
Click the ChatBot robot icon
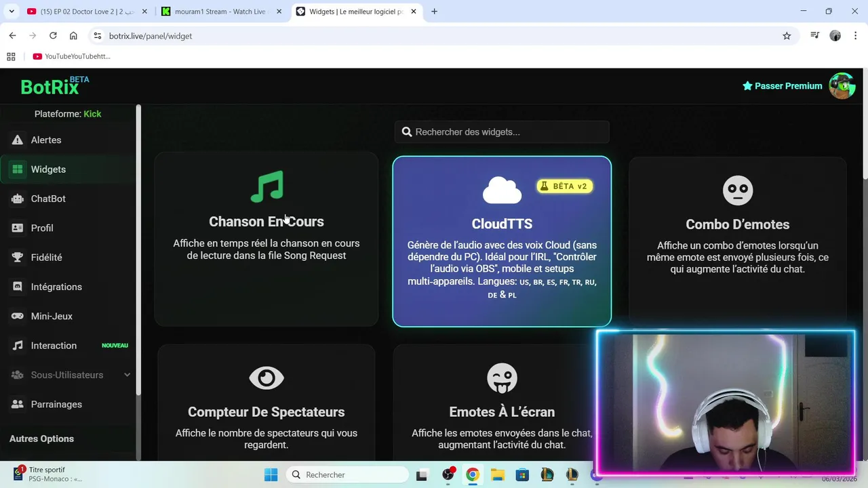coord(18,199)
